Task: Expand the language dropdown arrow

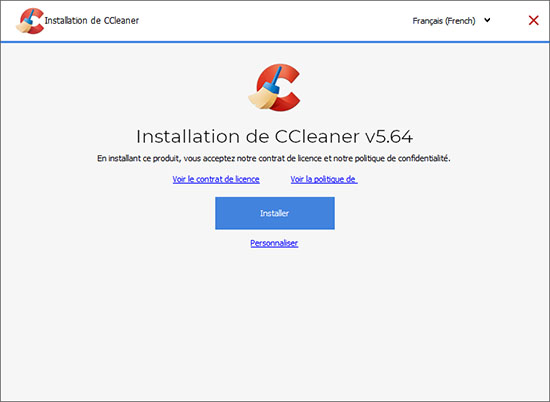Action: (x=487, y=20)
